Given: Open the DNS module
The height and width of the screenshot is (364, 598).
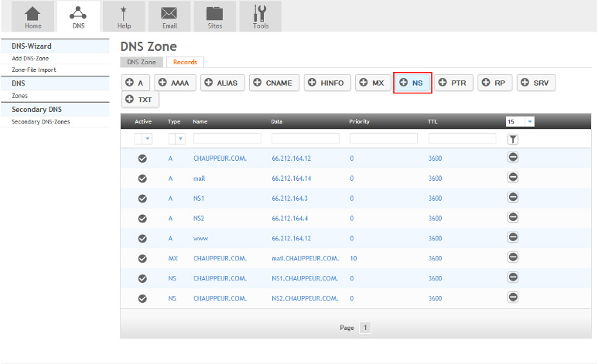Looking at the screenshot, I should (78, 16).
